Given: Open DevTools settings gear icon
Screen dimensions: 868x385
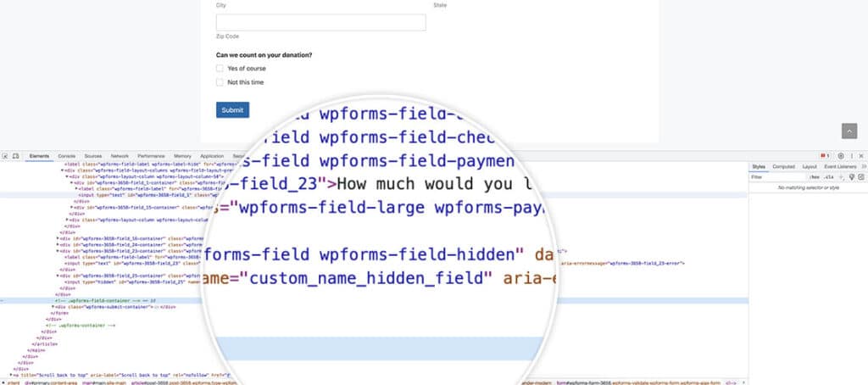Looking at the screenshot, I should [841, 156].
